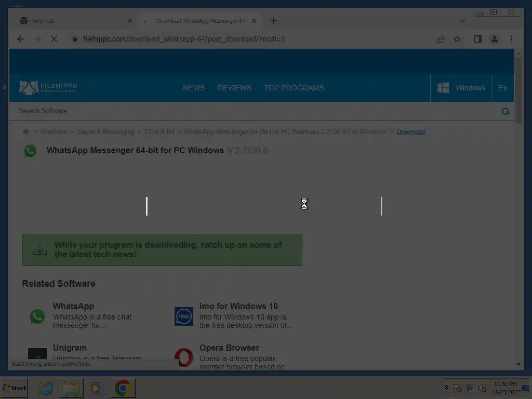View site security lock info
The height and width of the screenshot is (399, 532).
pyautogui.click(x=75, y=39)
